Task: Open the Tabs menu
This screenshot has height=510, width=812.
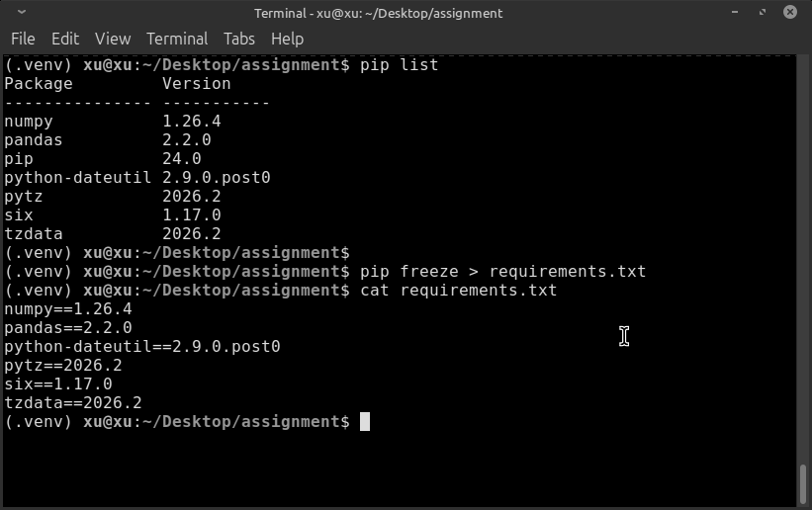Action: [x=239, y=39]
